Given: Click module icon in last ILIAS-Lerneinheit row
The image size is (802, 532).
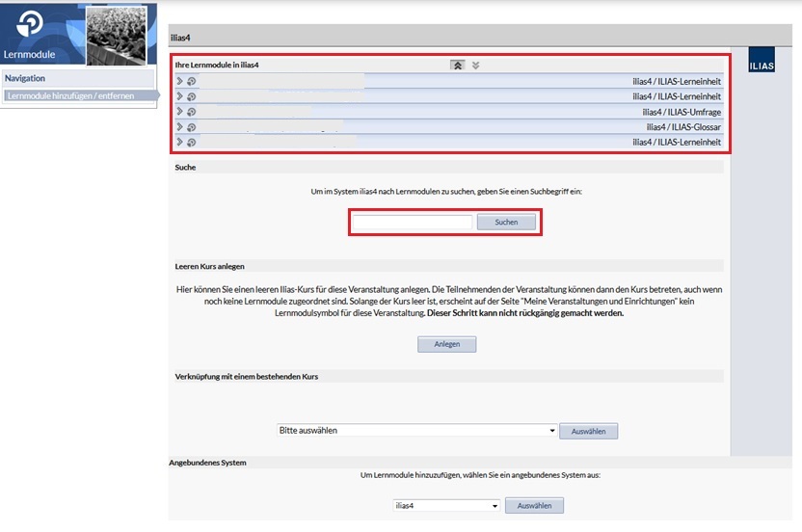Looking at the screenshot, I should tap(191, 143).
